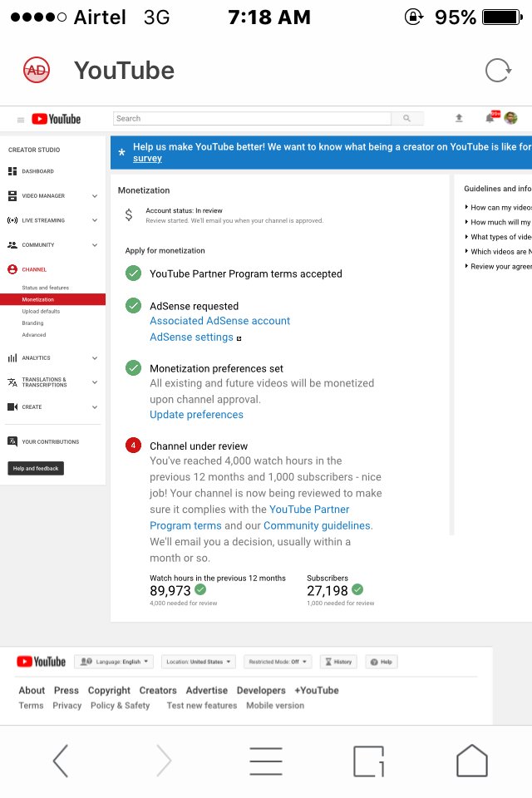Click the check beside AdSense requested
Image resolution: width=532 pixels, height=798 pixels.
coord(133,305)
